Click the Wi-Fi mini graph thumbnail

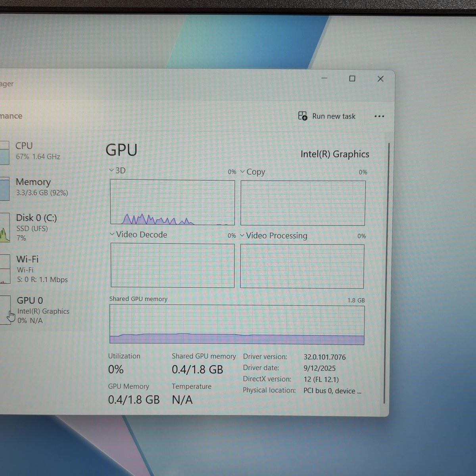point(5,269)
